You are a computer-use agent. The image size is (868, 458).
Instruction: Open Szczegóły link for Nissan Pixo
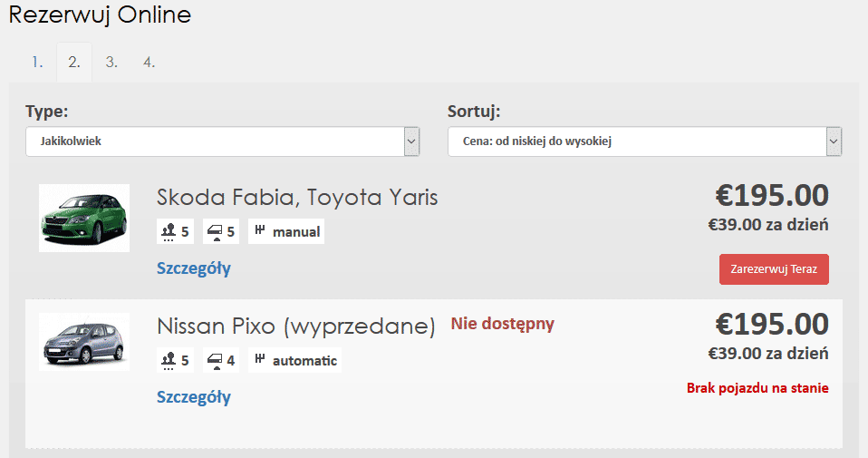194,397
